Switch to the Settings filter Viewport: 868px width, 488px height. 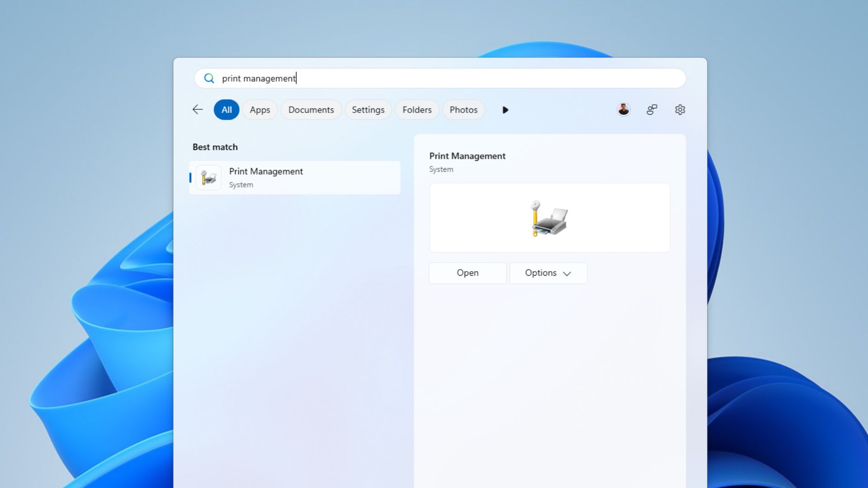pyautogui.click(x=368, y=110)
